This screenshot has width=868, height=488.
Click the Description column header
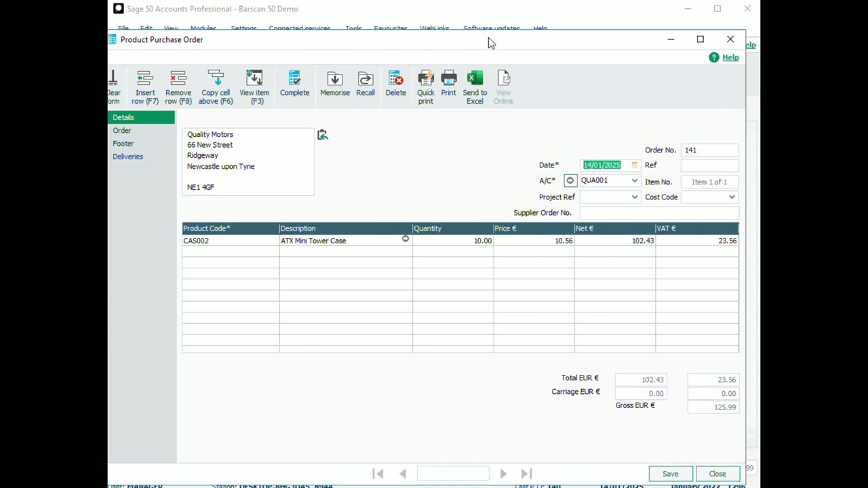346,228
